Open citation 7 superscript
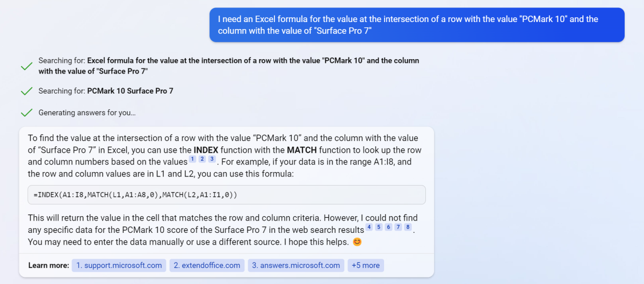 point(398,228)
